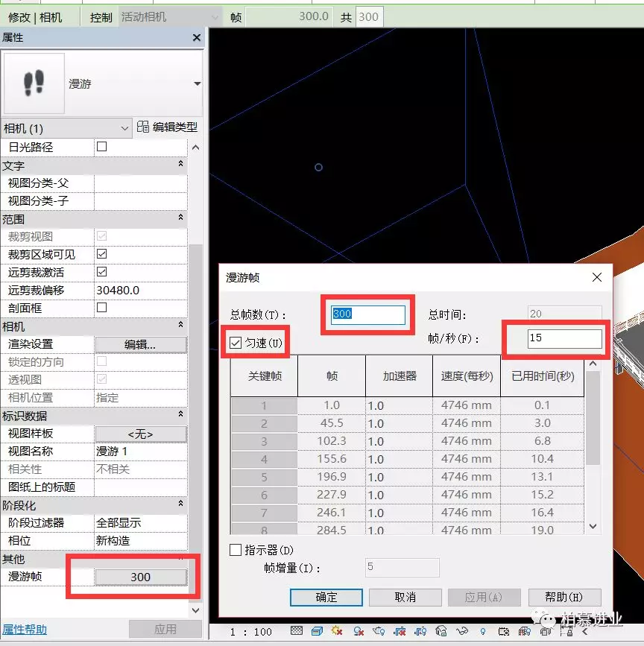644x646 pixels.
Task: Enable the 指示器(D) checkbox
Action: click(x=236, y=550)
